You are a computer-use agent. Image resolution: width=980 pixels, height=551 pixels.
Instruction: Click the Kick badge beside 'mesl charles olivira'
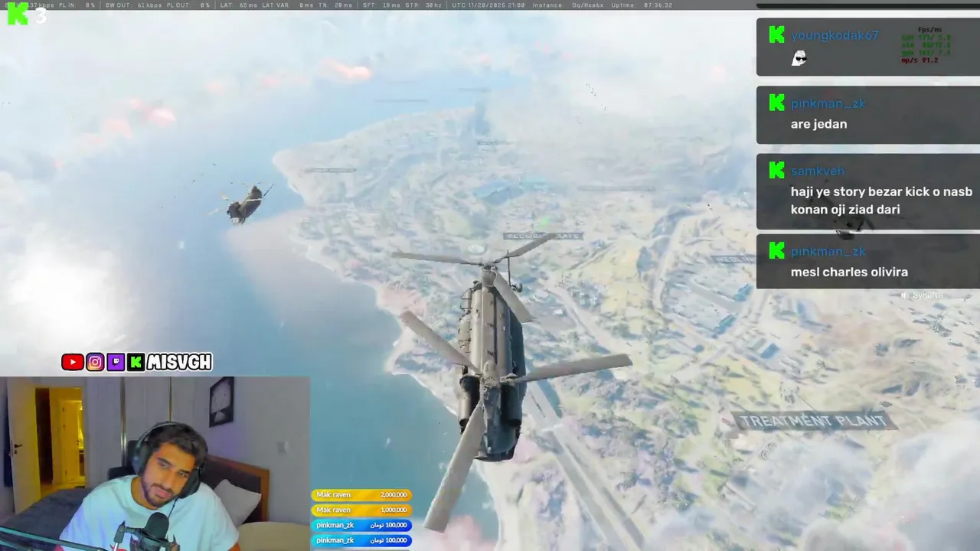pyautogui.click(x=776, y=250)
